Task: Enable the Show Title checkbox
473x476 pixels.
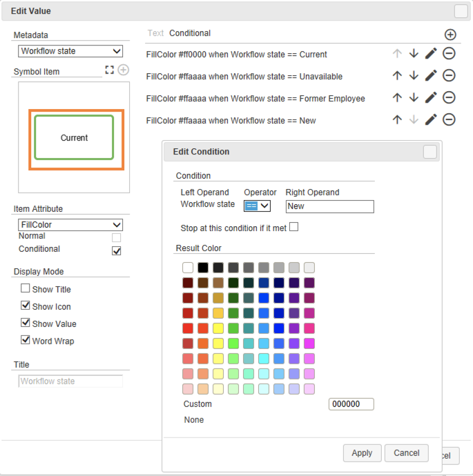Action: click(x=26, y=289)
